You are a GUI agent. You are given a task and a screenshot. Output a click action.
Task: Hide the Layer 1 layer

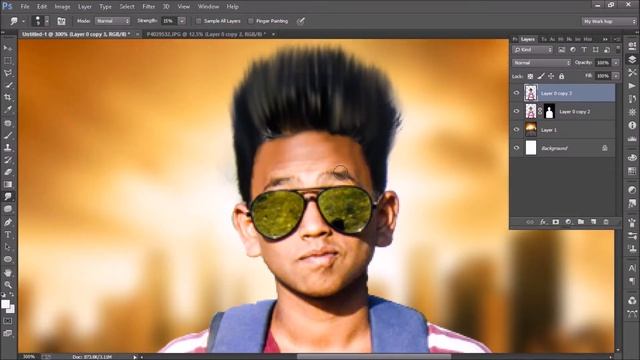(x=516, y=130)
